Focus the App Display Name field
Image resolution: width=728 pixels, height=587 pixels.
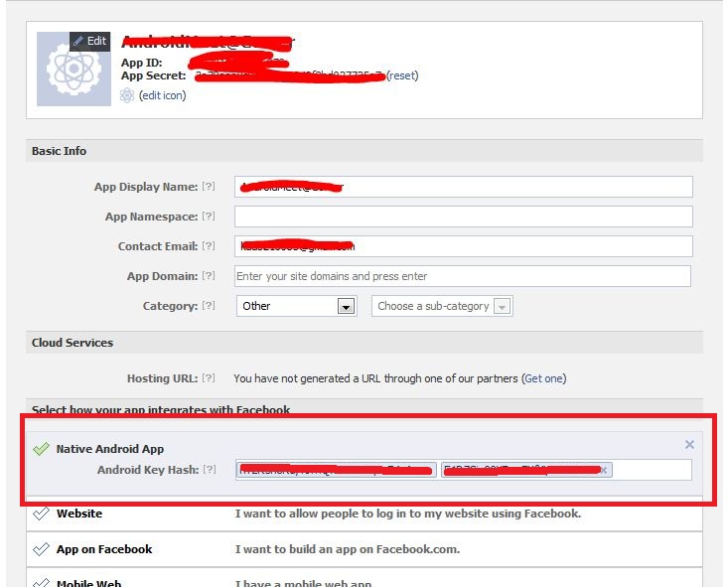point(464,187)
